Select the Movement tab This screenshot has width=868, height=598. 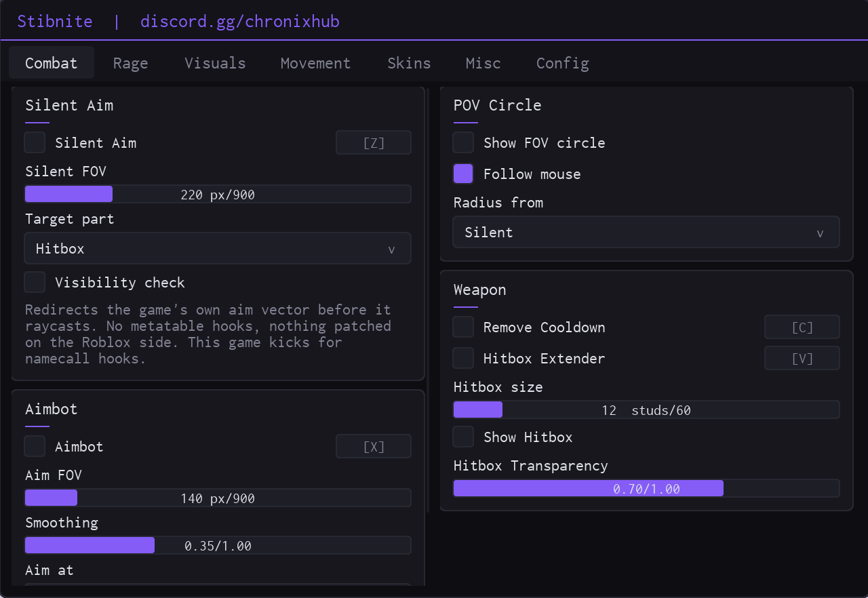[x=315, y=63]
